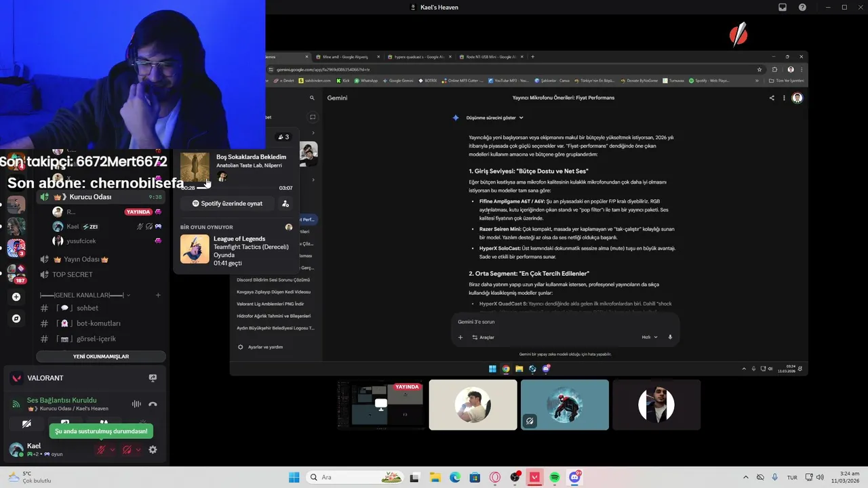
Task: Open the bot-komutları text channel
Action: (102, 323)
